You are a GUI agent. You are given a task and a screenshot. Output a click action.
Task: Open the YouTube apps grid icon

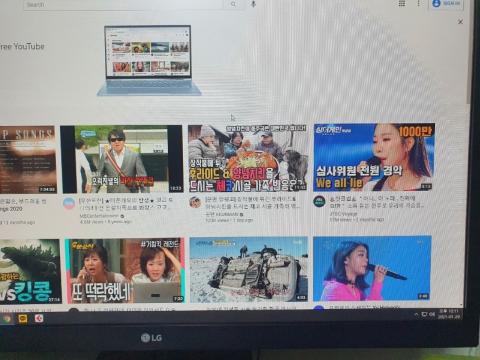pos(402,3)
